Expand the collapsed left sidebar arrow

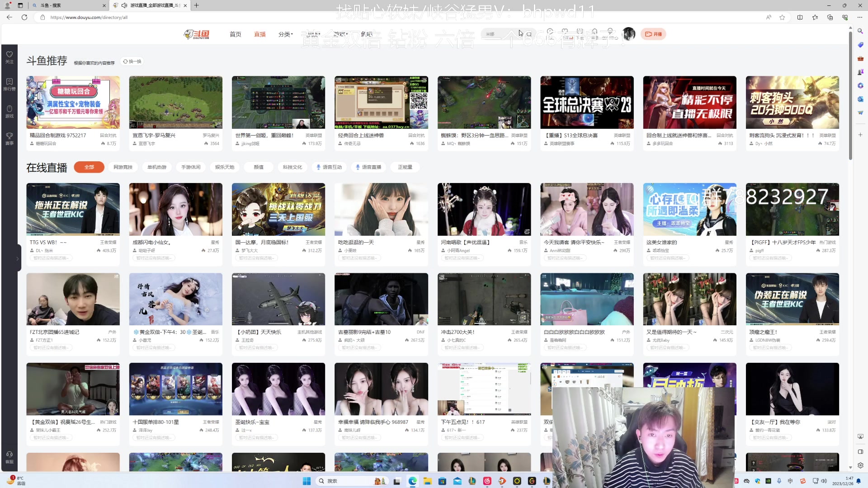pos(17,258)
